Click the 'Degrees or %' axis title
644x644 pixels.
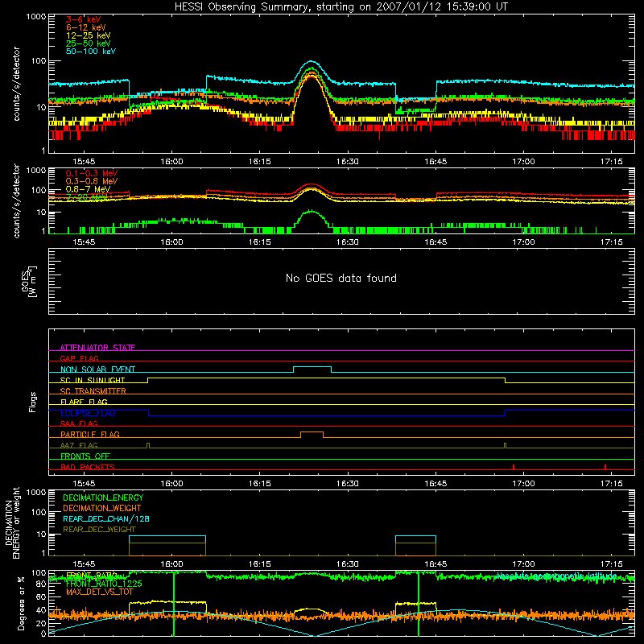click(x=21, y=603)
